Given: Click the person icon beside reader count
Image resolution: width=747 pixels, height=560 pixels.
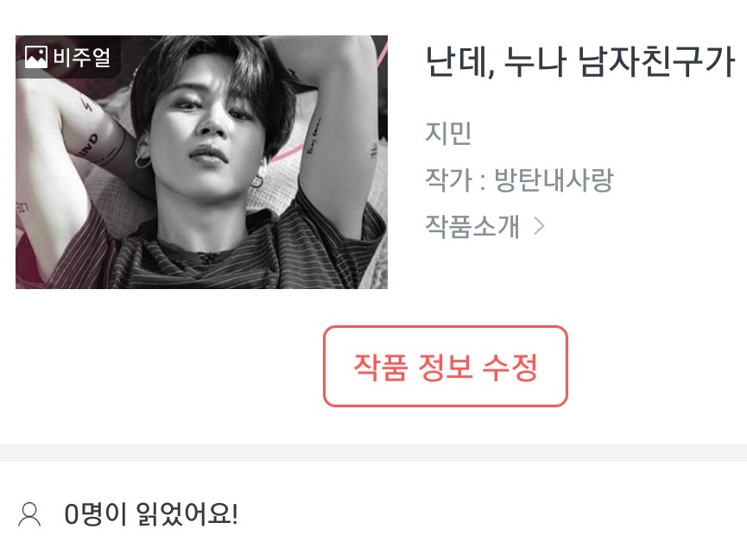Looking at the screenshot, I should click(29, 514).
